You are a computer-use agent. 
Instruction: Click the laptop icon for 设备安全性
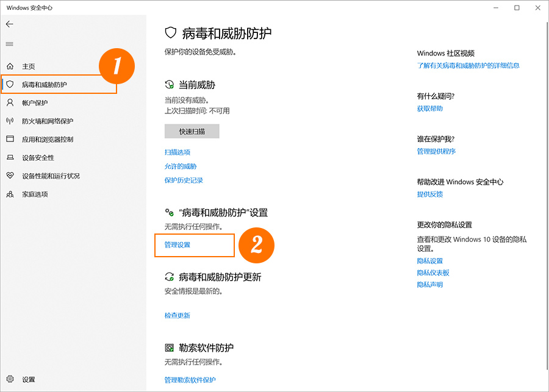pyautogui.click(x=10, y=157)
